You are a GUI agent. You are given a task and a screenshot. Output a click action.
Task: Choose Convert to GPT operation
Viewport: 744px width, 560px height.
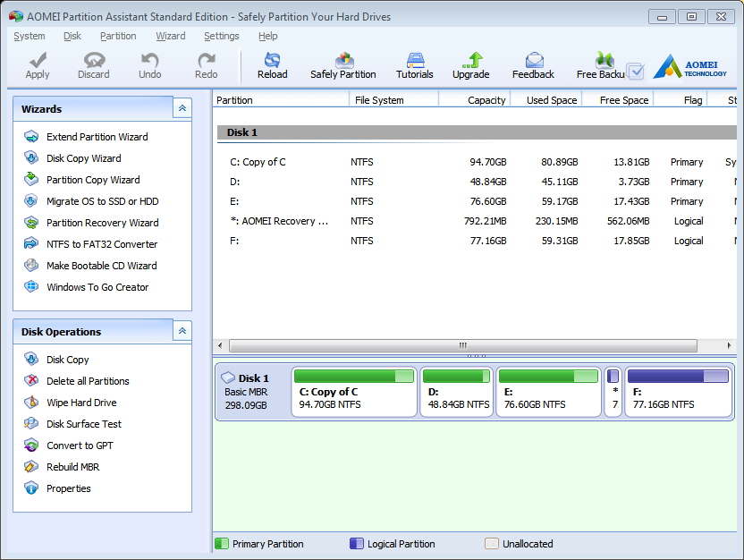click(x=80, y=445)
